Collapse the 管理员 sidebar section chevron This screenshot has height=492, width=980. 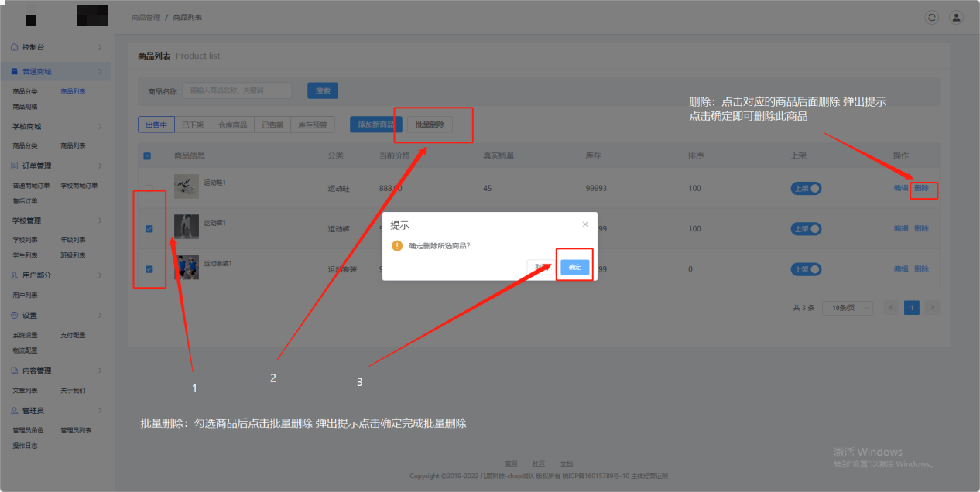pos(100,411)
